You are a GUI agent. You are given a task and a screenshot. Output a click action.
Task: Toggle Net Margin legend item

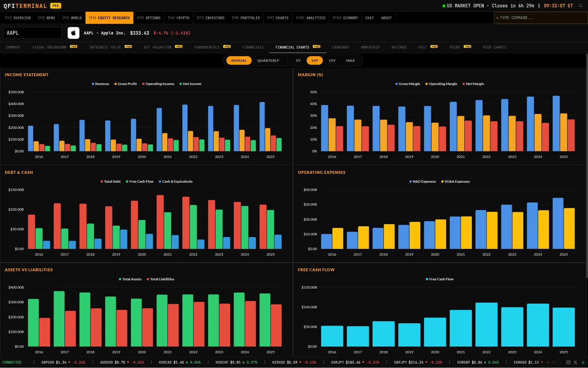tap(473, 84)
